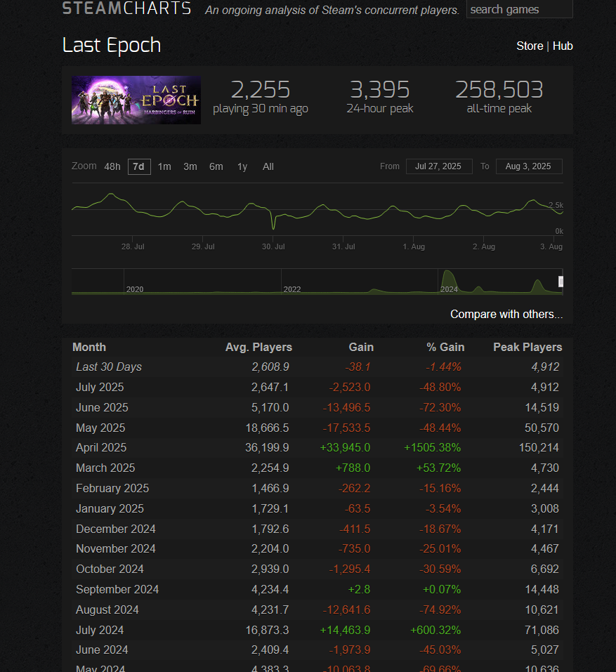The image size is (616, 672).
Task: Click the 2,255 playing count number
Action: (261, 90)
